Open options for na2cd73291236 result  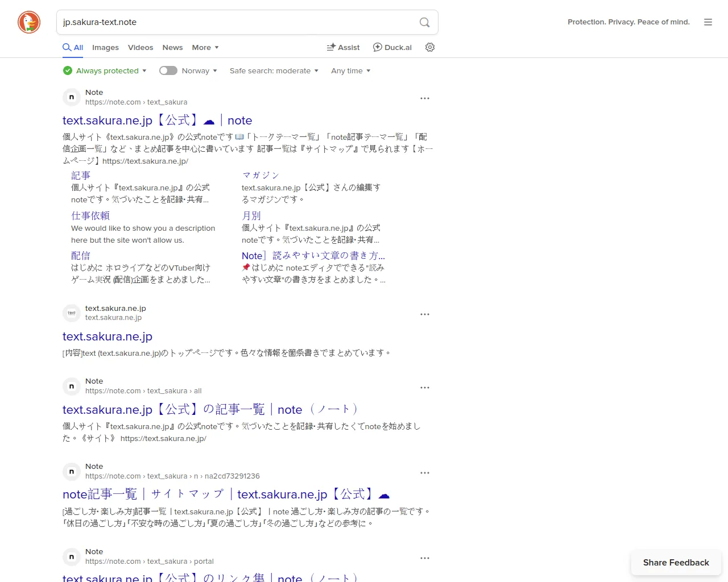click(x=425, y=473)
